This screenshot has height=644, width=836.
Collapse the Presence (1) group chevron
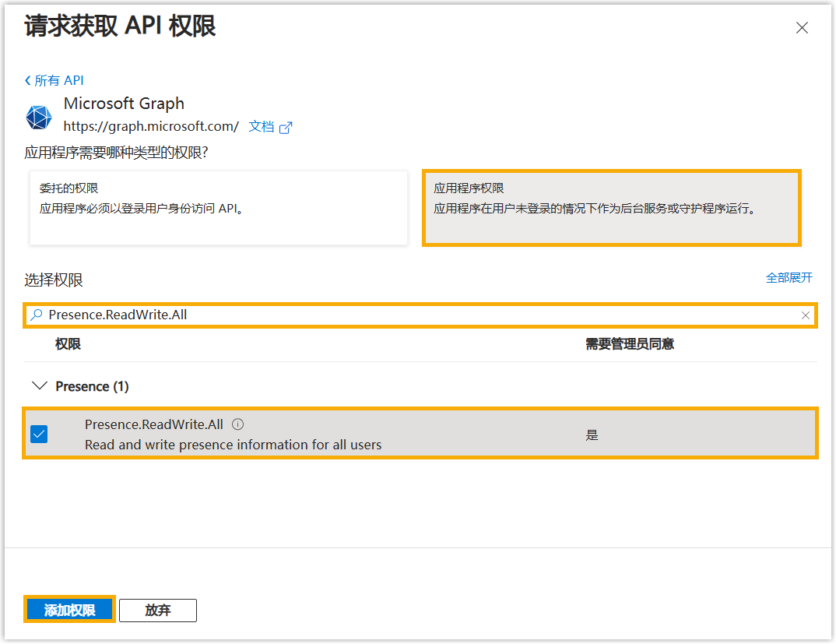[37, 385]
